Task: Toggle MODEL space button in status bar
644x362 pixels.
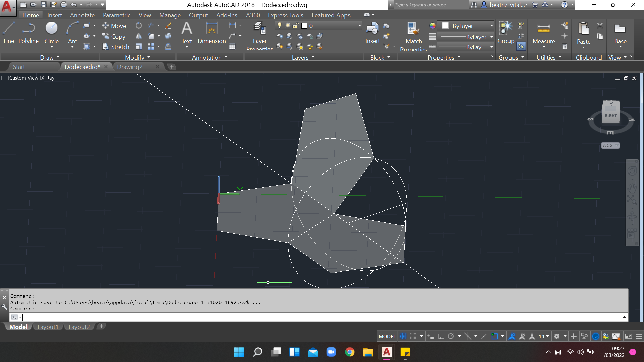Action: [387, 336]
